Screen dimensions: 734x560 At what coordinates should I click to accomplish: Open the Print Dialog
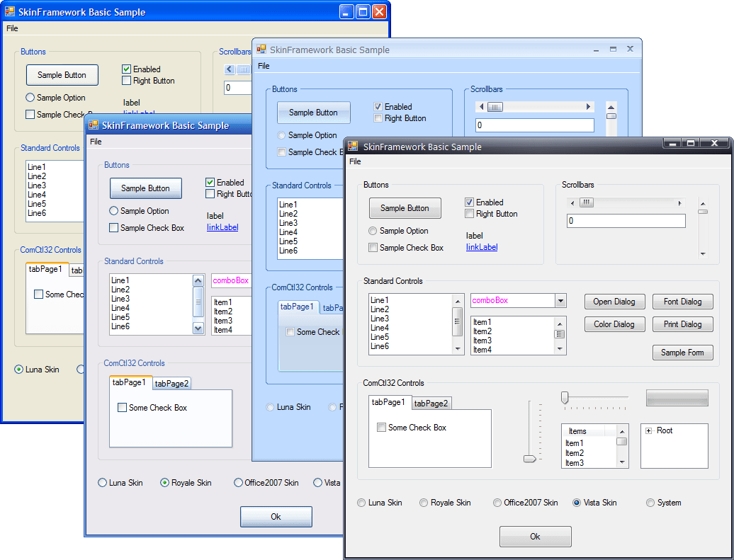pyautogui.click(x=682, y=324)
